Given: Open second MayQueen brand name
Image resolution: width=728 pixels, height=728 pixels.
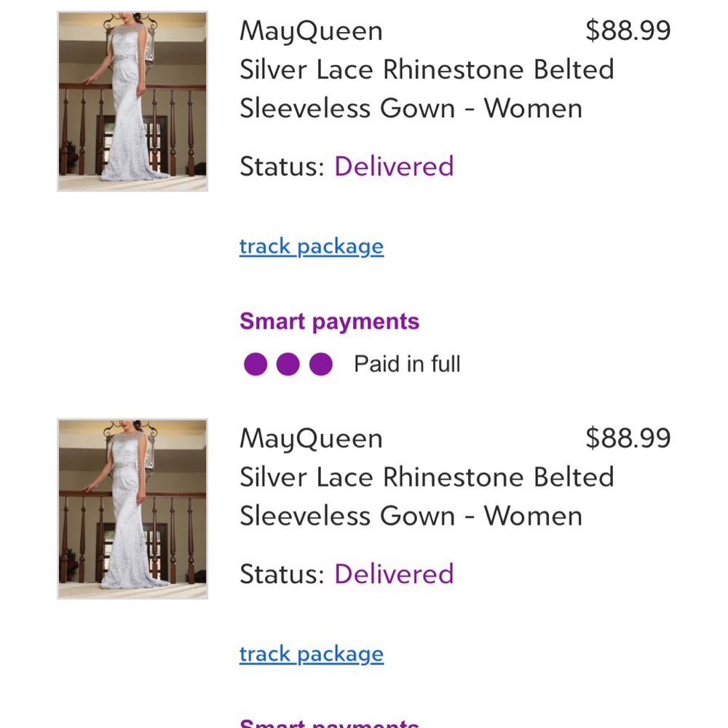Looking at the screenshot, I should pos(311,439).
